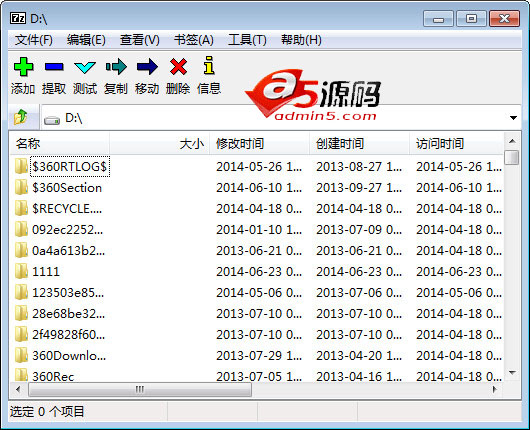Sort by the 名称 column header
Screen dimensions: 530x430
pyautogui.click(x=59, y=144)
